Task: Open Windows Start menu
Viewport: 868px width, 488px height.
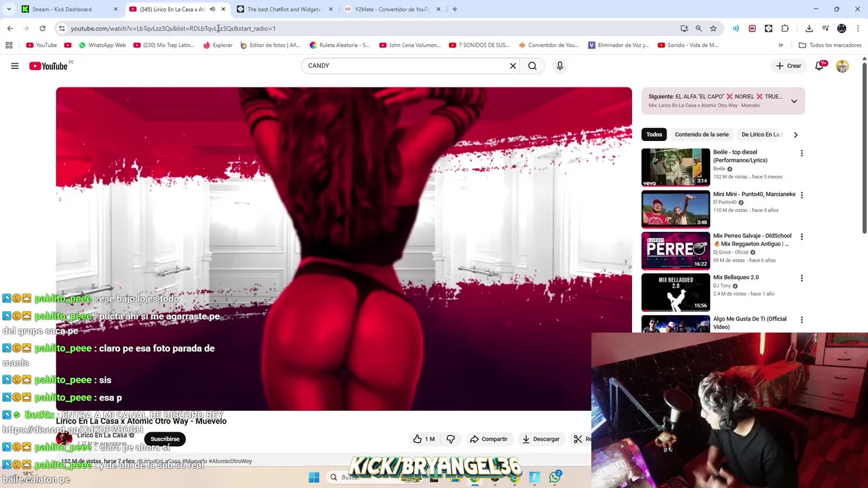Action: (x=314, y=477)
